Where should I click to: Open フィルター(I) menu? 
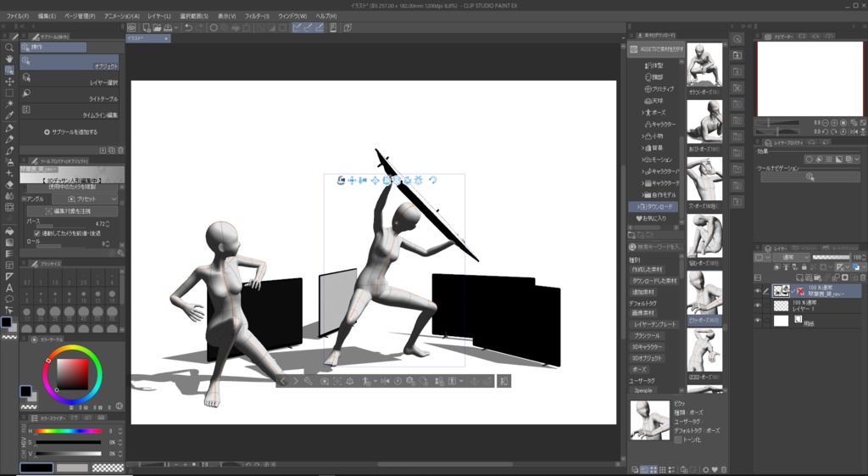257,16
